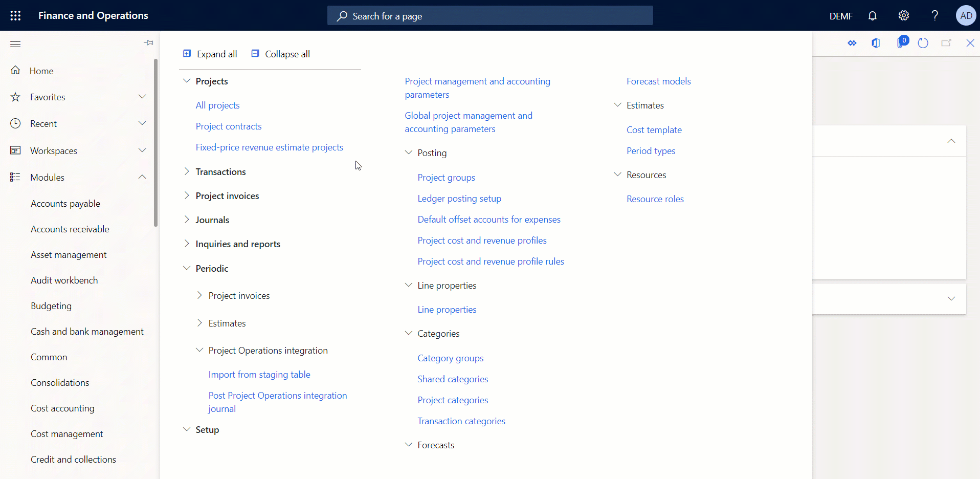Collapse the Modules chevron in sidebar
The image size is (980, 479).
pos(142,177)
